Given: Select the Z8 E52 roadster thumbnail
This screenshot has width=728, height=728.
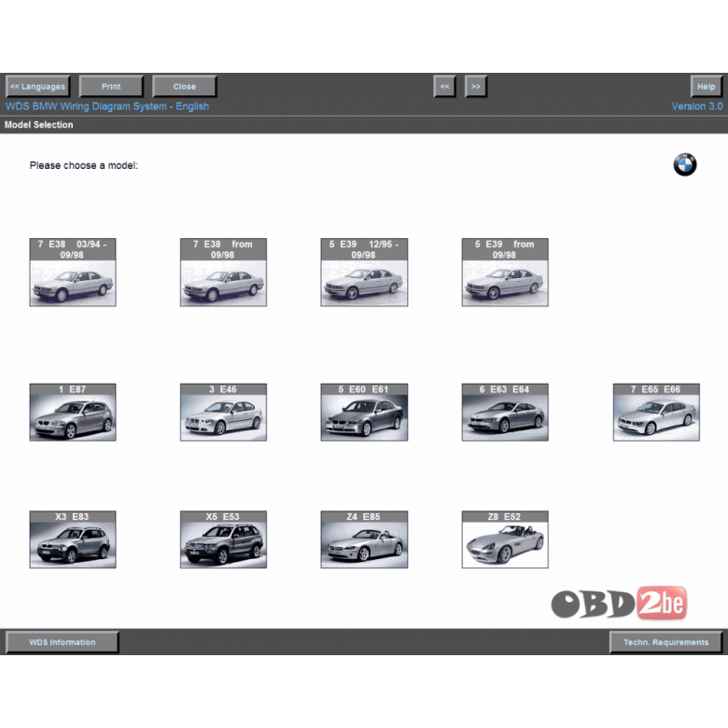Looking at the screenshot, I should (x=505, y=539).
